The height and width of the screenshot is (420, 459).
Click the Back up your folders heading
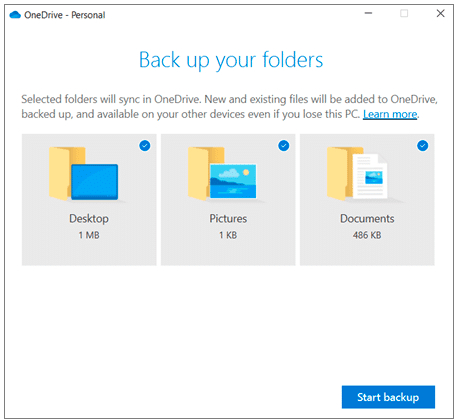pos(231,60)
